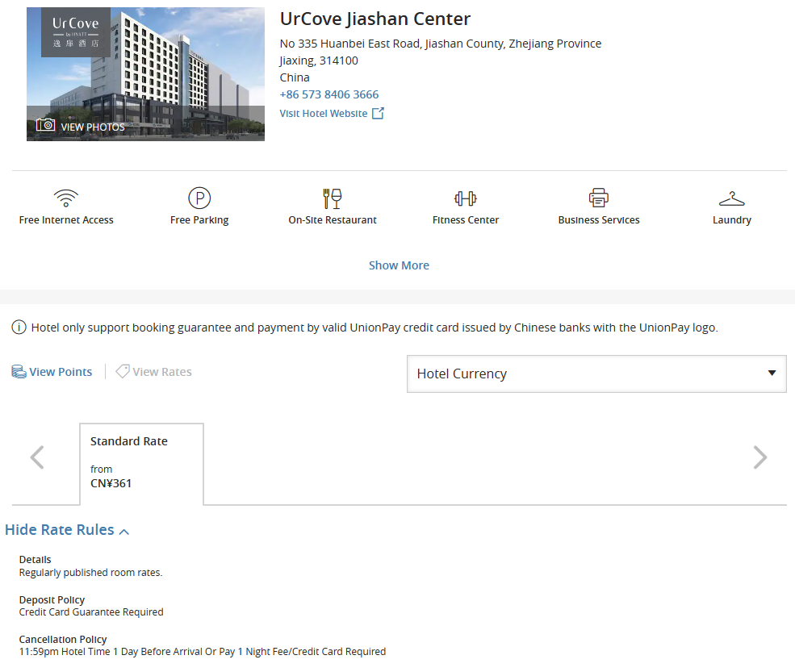Open the Hotel Currency dropdown
The width and height of the screenshot is (795, 672).
click(596, 374)
